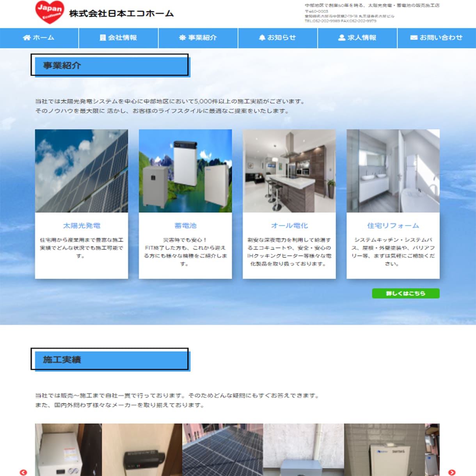Click the text starting 当社では太陽光発電システム
476x476 pixels.
coord(170,106)
